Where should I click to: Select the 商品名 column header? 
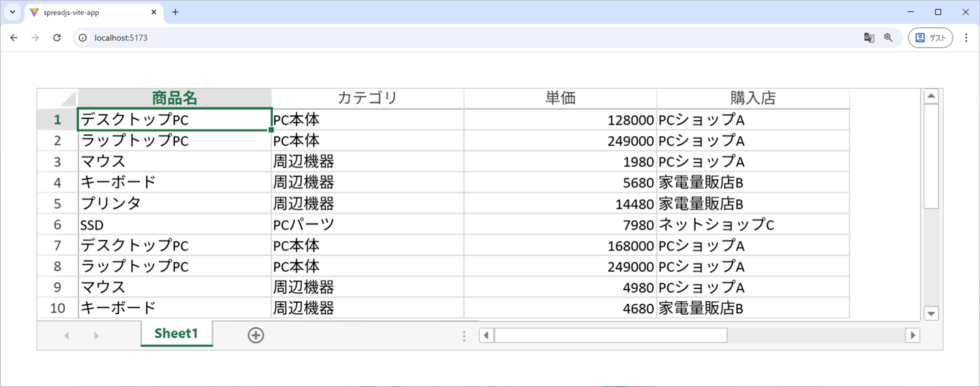coord(174,98)
